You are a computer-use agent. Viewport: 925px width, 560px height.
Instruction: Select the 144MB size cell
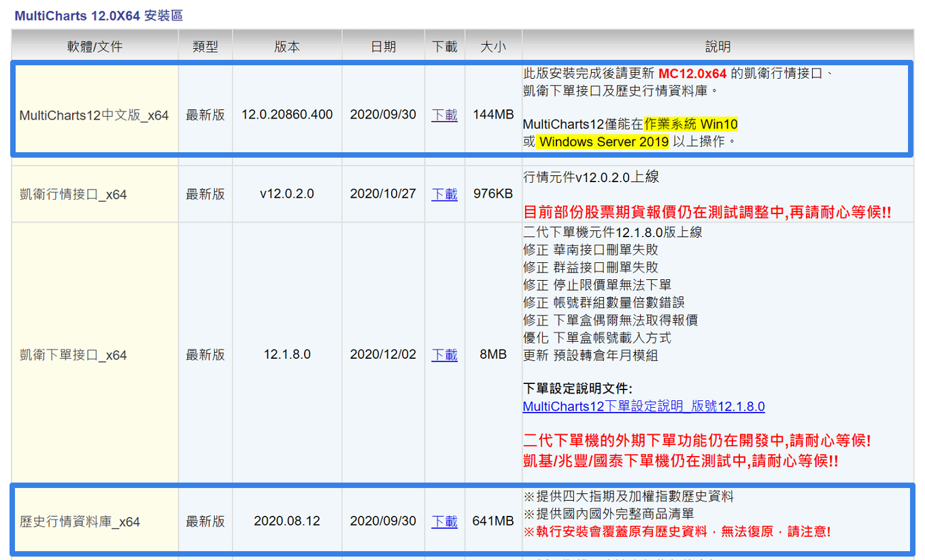493,114
